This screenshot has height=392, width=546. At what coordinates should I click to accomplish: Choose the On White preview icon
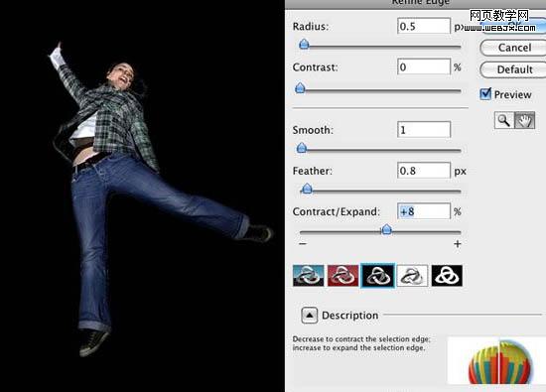point(412,275)
